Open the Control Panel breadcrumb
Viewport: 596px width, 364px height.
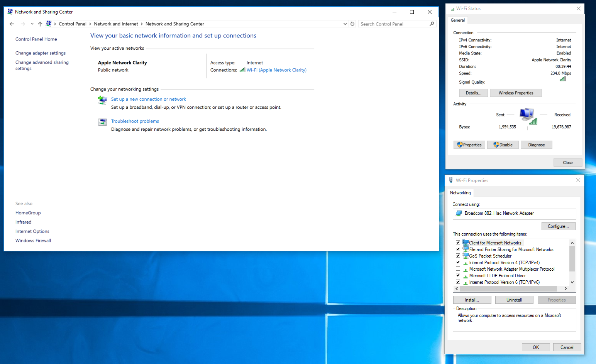73,24
